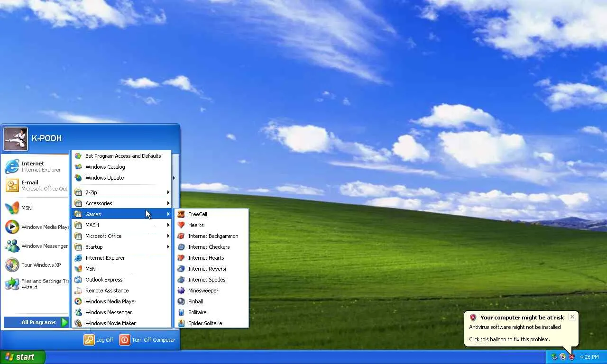The width and height of the screenshot is (607, 364).
Task: Expand the Accessories submenu
Action: pos(121,203)
